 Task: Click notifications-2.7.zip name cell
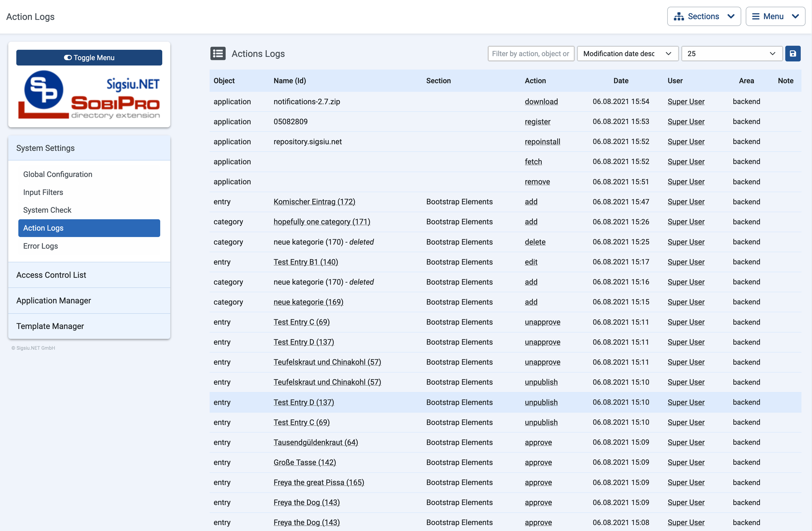[x=307, y=102]
